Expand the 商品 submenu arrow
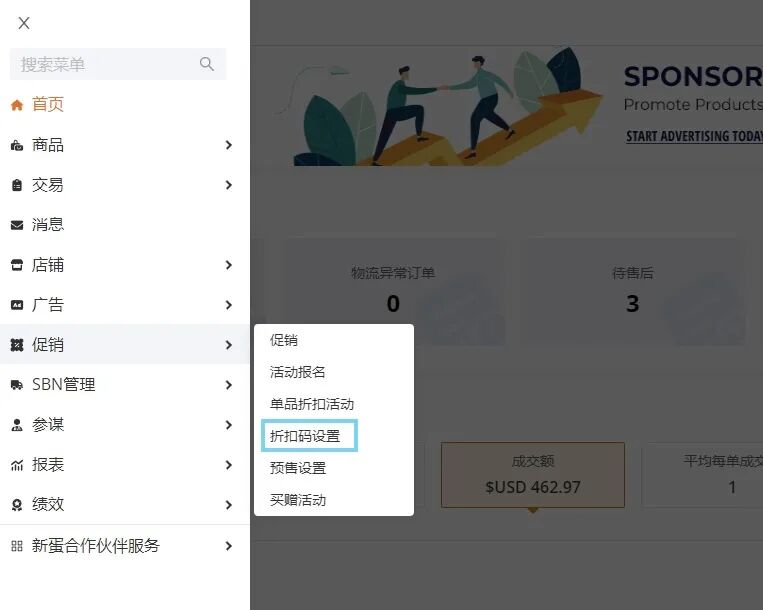The image size is (763, 610). (228, 145)
